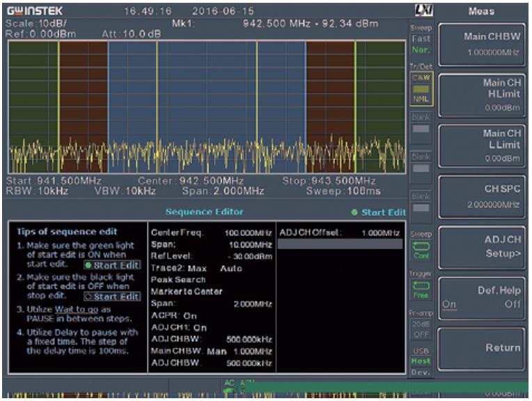Open the CH SPC setting softkey
The image size is (532, 401).
pyautogui.click(x=482, y=197)
